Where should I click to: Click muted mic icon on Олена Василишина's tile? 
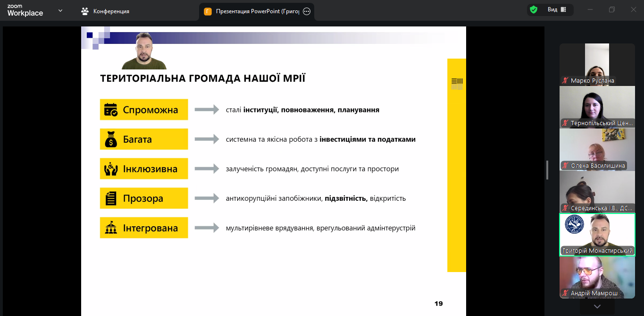click(x=565, y=166)
